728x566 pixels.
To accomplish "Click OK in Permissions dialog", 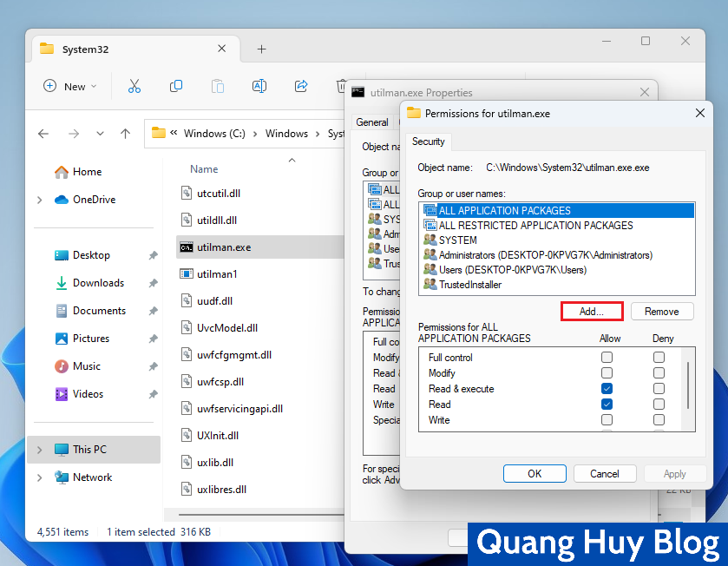I will point(535,474).
